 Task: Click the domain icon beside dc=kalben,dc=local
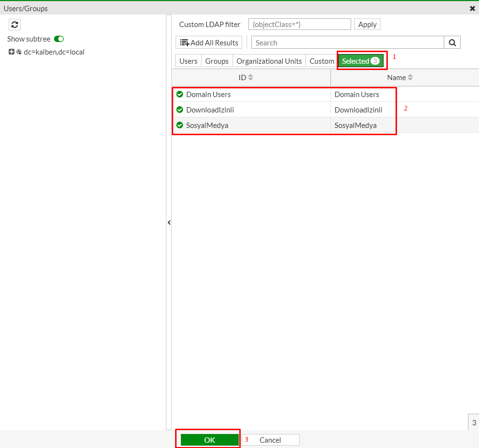19,52
